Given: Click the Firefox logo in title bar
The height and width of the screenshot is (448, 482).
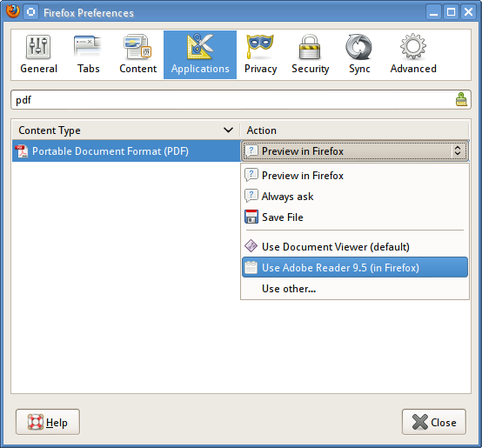Looking at the screenshot, I should 12,11.
